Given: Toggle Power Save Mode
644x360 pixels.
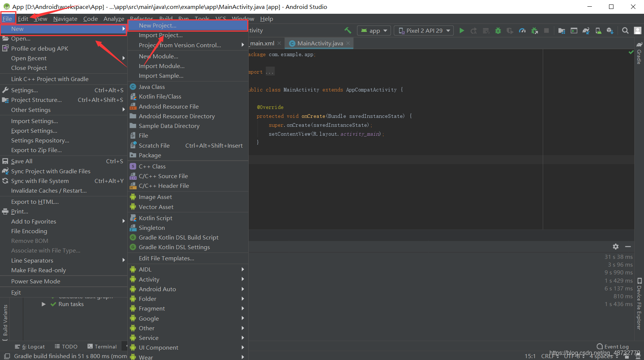Looking at the screenshot, I should tap(63, 281).
